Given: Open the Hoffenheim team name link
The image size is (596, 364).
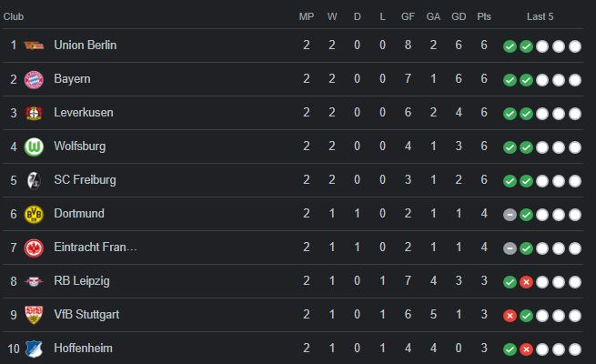Looking at the screenshot, I should [x=83, y=348].
